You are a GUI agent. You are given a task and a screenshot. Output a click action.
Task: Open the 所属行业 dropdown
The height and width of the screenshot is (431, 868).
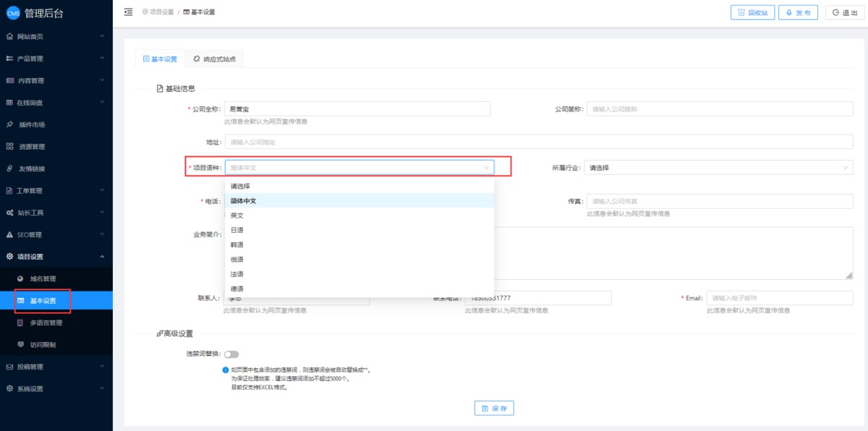718,168
